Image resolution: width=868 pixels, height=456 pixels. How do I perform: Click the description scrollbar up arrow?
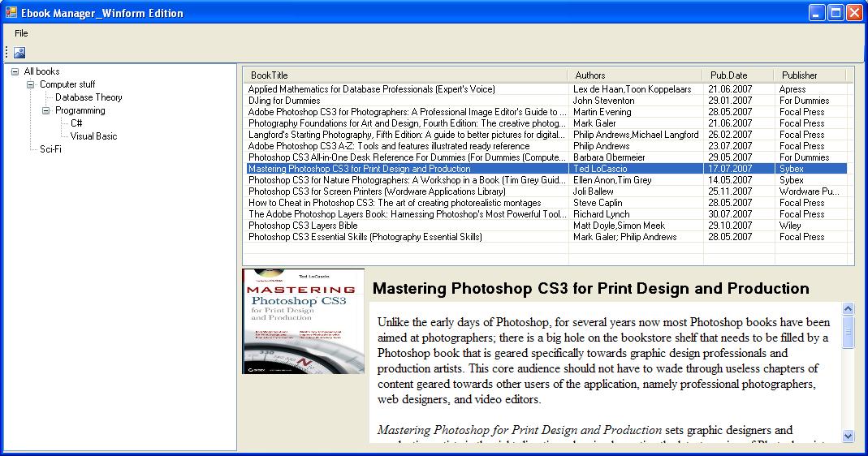tap(848, 309)
